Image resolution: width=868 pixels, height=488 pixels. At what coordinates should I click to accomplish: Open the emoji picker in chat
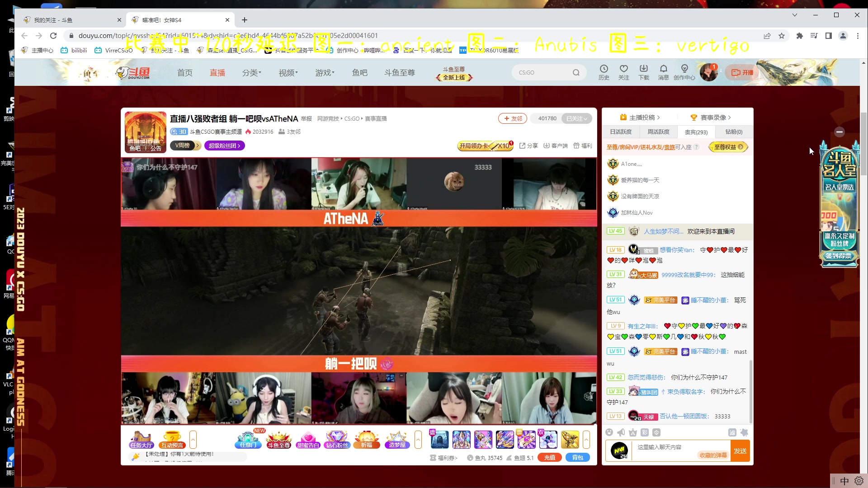[x=609, y=432]
